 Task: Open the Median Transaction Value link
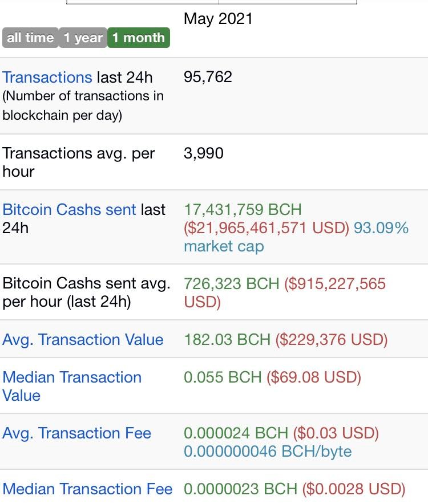tap(72, 387)
